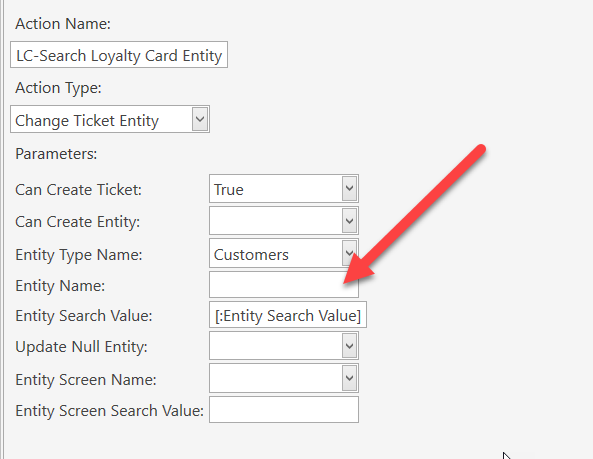Open the Can Create Entity dropdown arrow
This screenshot has width=593, height=459.
(349, 220)
